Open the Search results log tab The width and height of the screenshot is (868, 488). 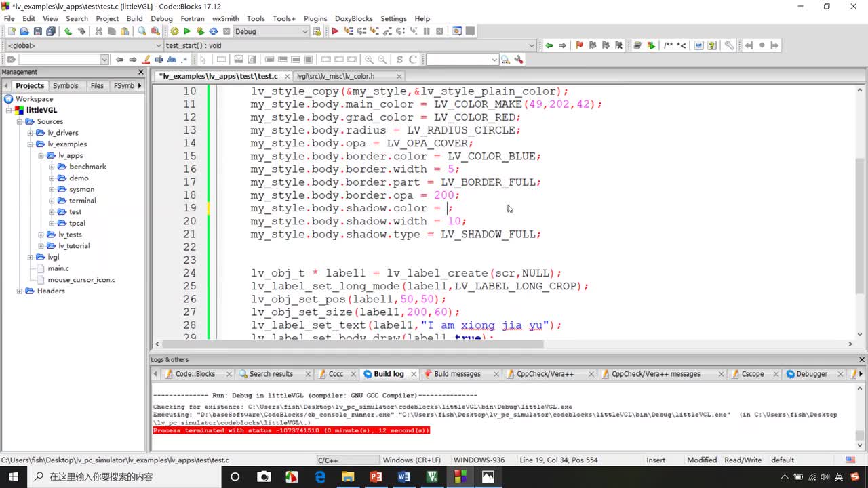click(x=271, y=374)
